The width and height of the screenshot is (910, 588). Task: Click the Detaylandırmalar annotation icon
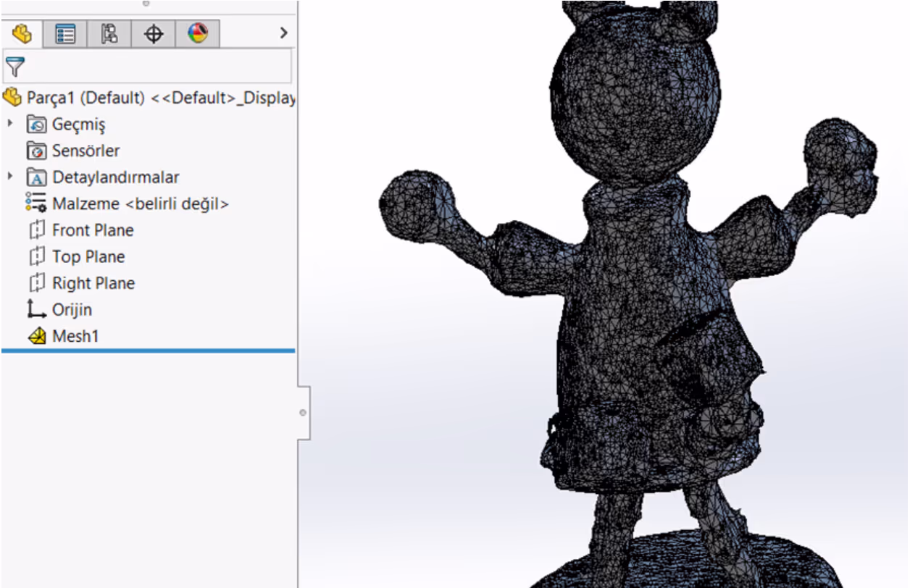click(36, 177)
